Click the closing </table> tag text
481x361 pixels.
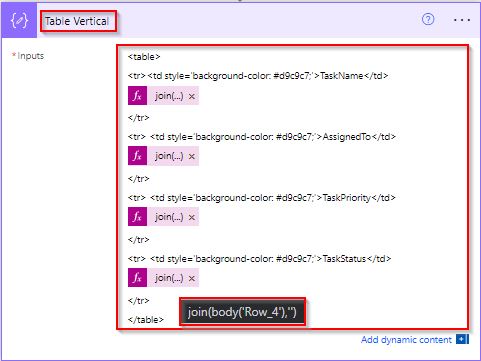click(x=146, y=320)
